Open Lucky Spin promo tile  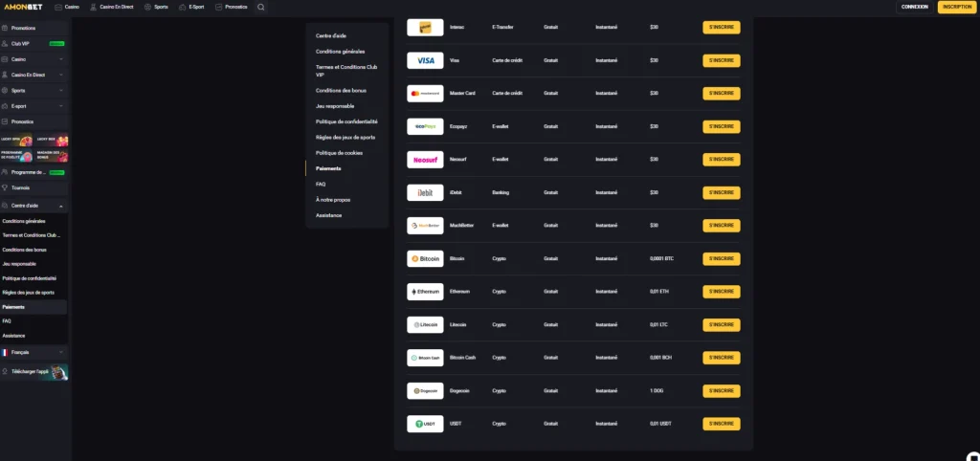pos(16,141)
